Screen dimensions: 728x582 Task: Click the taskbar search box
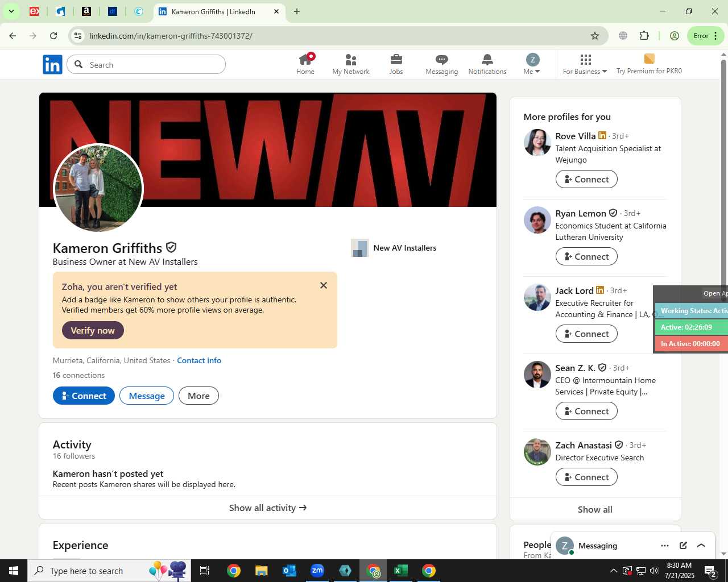pos(108,571)
